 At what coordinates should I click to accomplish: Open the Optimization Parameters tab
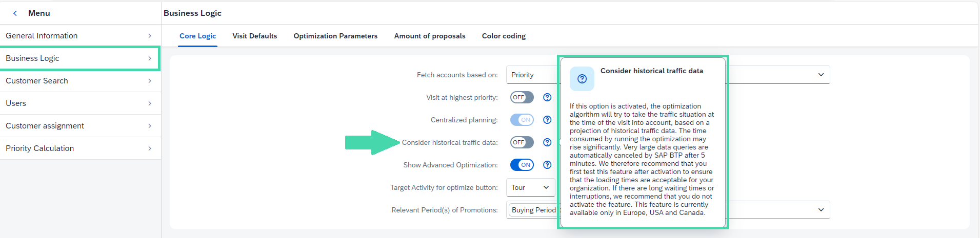click(335, 36)
